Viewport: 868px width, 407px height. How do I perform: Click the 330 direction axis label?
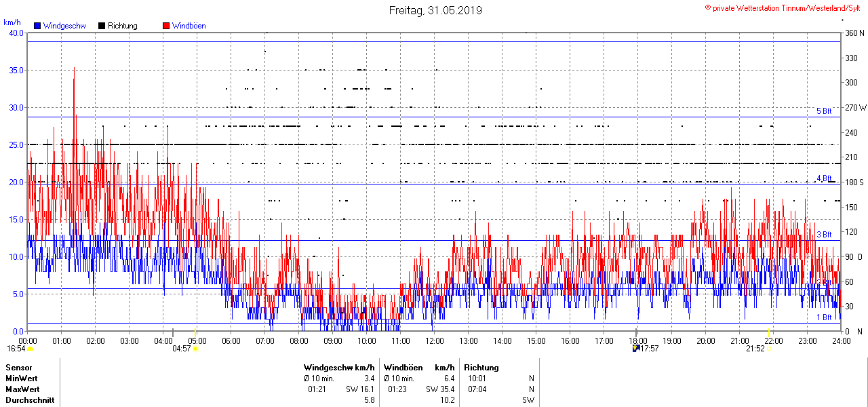click(850, 58)
